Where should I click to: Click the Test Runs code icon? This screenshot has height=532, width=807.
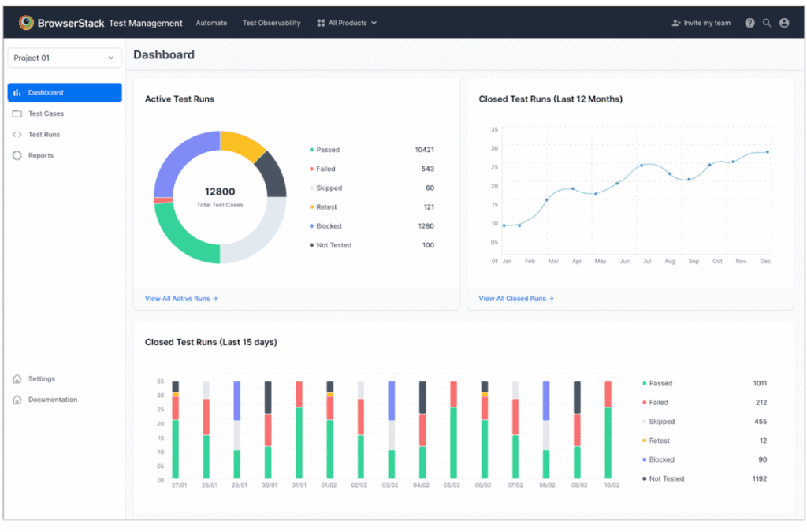click(x=17, y=135)
